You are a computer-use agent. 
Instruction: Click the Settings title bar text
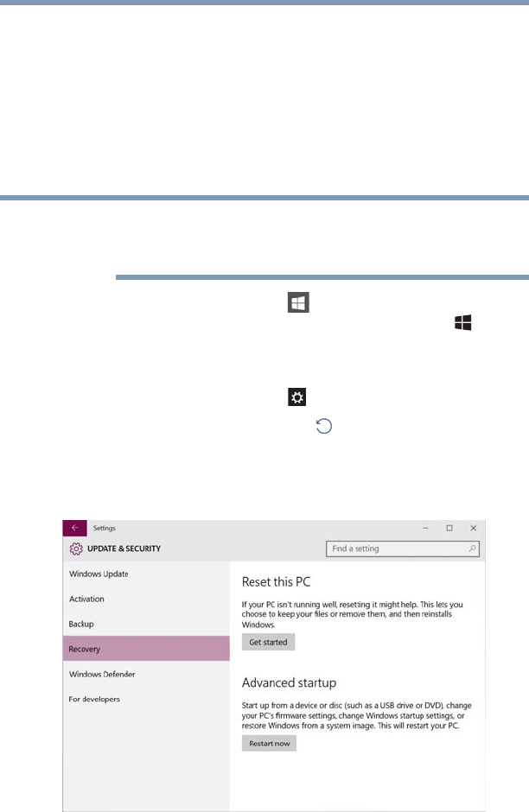click(104, 528)
